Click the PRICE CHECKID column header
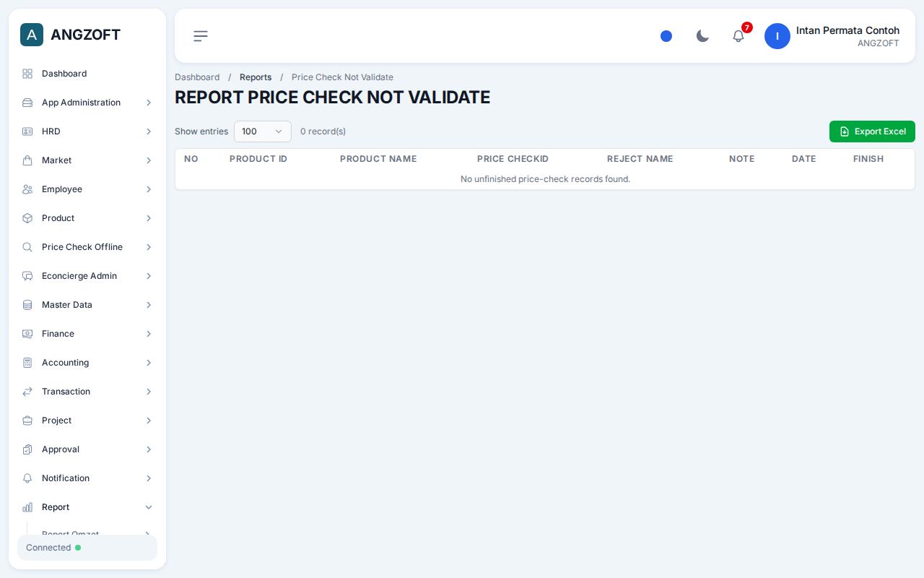Screen dimensions: 924x578 pyautogui.click(x=513, y=159)
